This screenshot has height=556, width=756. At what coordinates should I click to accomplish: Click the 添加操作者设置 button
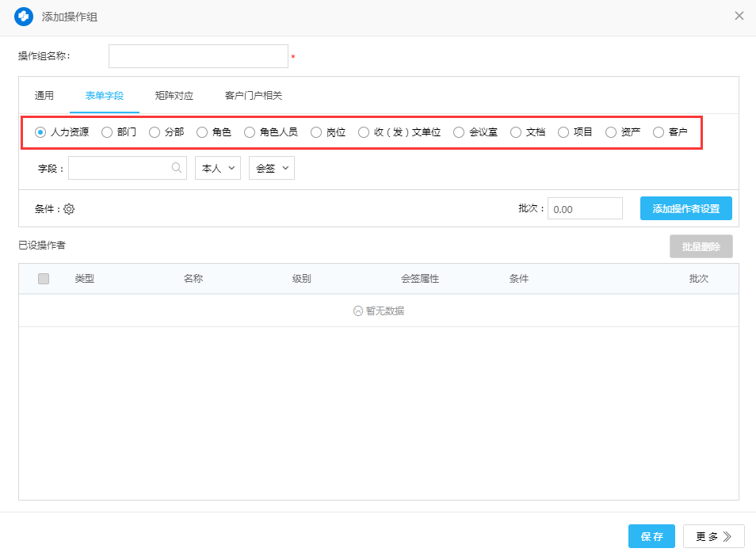click(685, 208)
